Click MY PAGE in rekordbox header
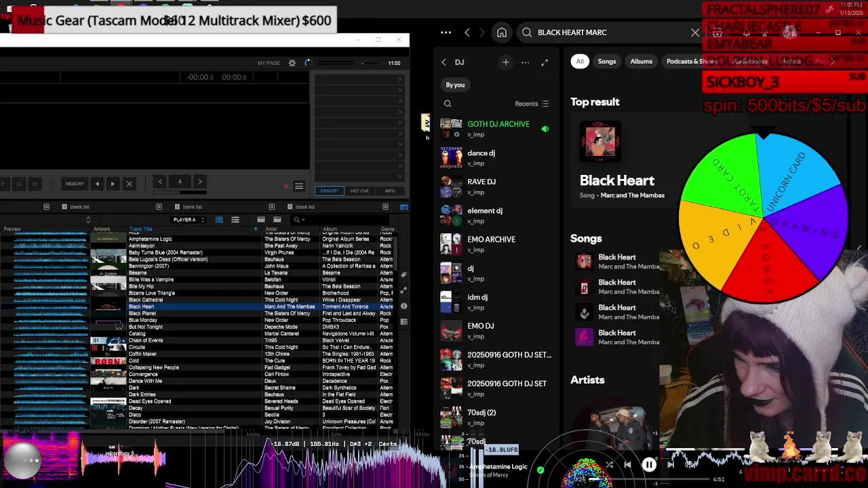This screenshot has height=488, width=868. 269,63
